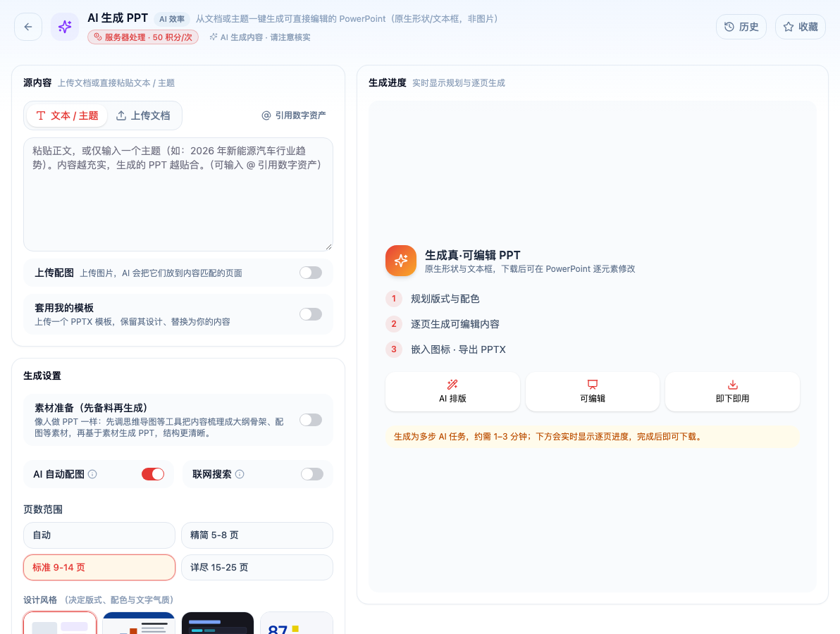Enable the 上传配图 switch
840x634 pixels.
(x=311, y=273)
